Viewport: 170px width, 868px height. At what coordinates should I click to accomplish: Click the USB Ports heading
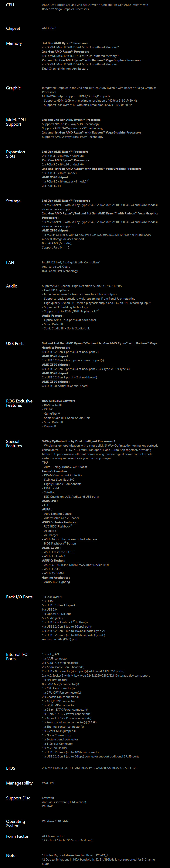pos(15,344)
